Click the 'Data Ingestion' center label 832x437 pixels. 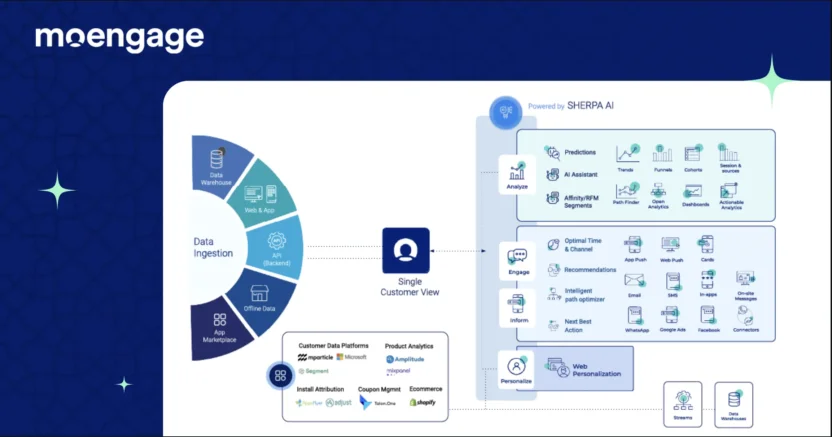point(213,247)
